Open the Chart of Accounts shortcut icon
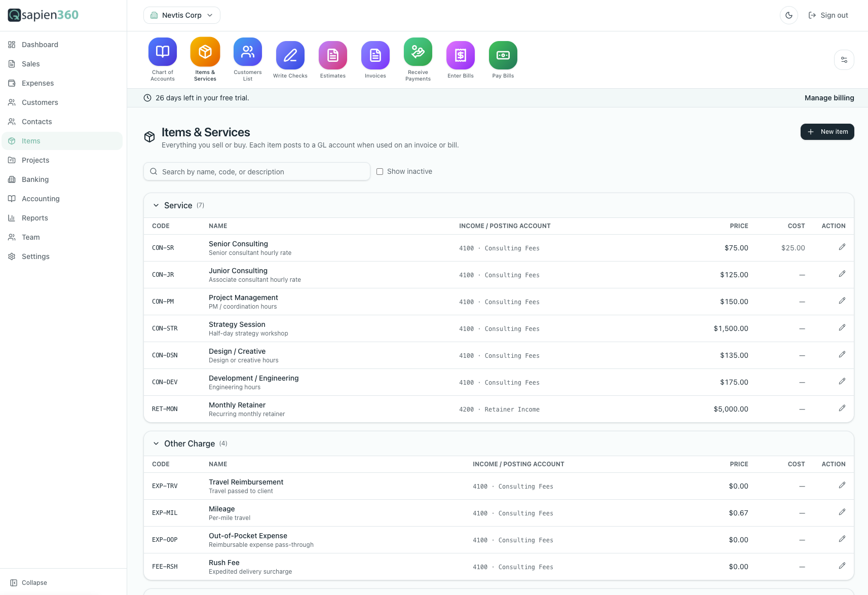The width and height of the screenshot is (868, 595). 163,52
